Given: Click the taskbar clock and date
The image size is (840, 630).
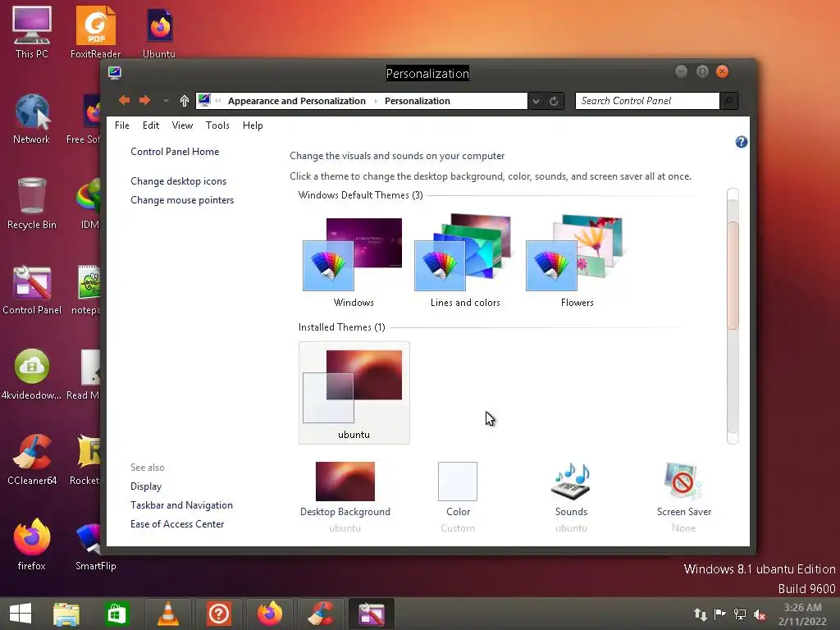Looking at the screenshot, I should tap(802, 614).
